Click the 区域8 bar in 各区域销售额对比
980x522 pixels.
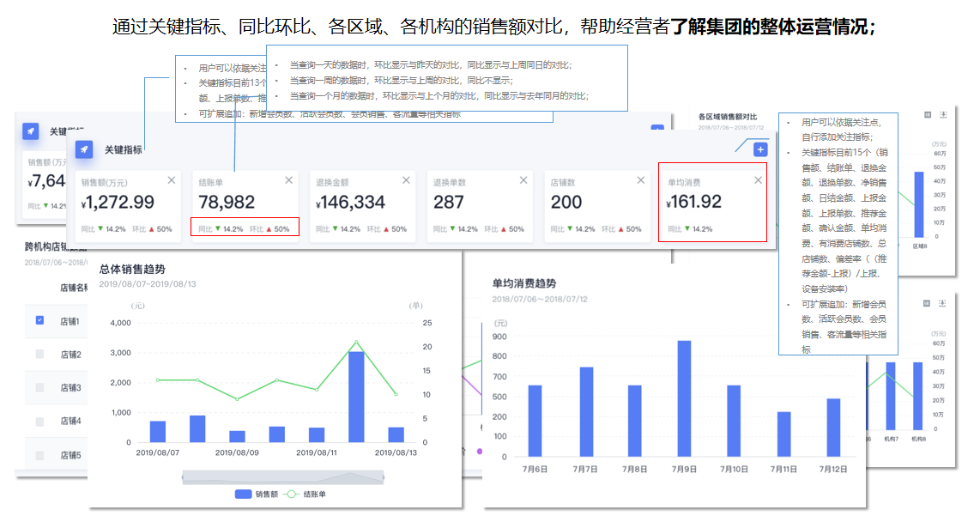[919, 204]
